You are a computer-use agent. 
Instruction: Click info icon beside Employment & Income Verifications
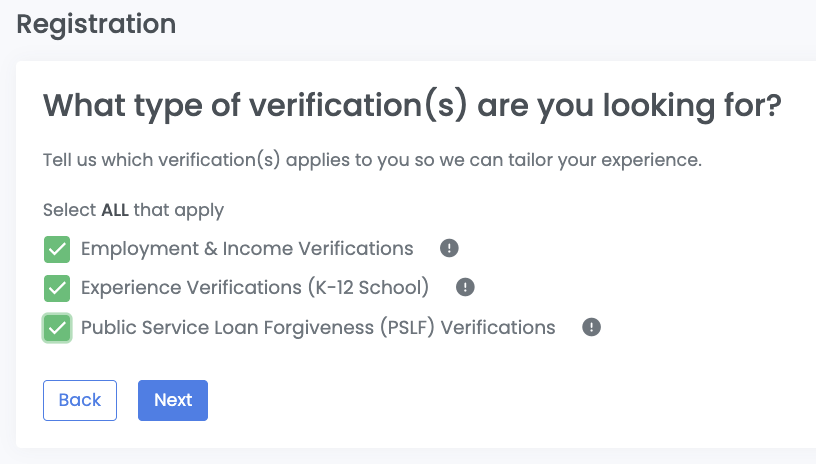click(450, 248)
